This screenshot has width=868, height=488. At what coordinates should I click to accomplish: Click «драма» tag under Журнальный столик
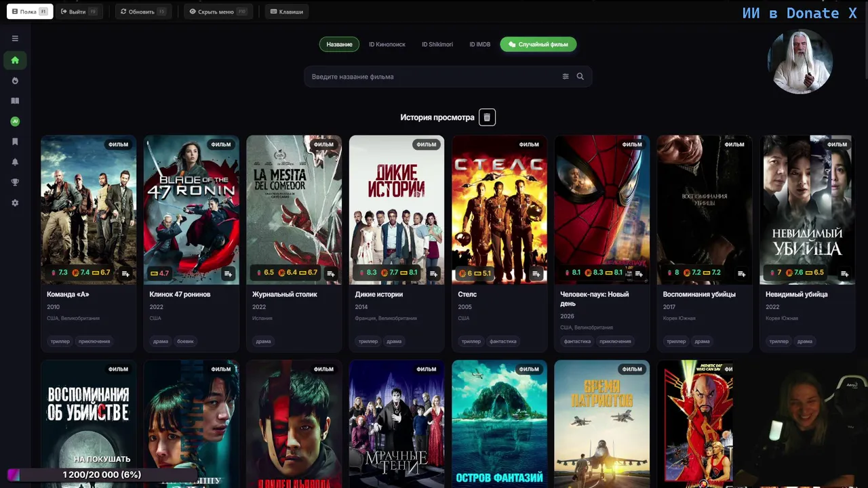[x=264, y=342]
